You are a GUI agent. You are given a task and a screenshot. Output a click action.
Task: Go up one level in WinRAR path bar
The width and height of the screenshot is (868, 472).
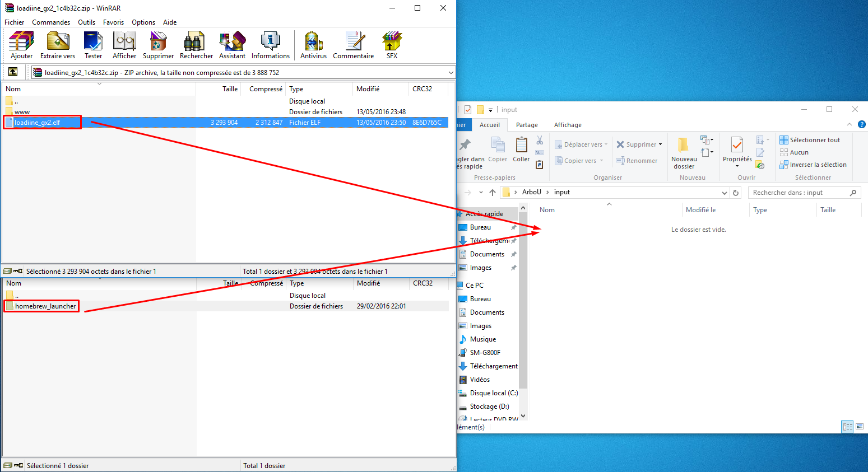13,72
